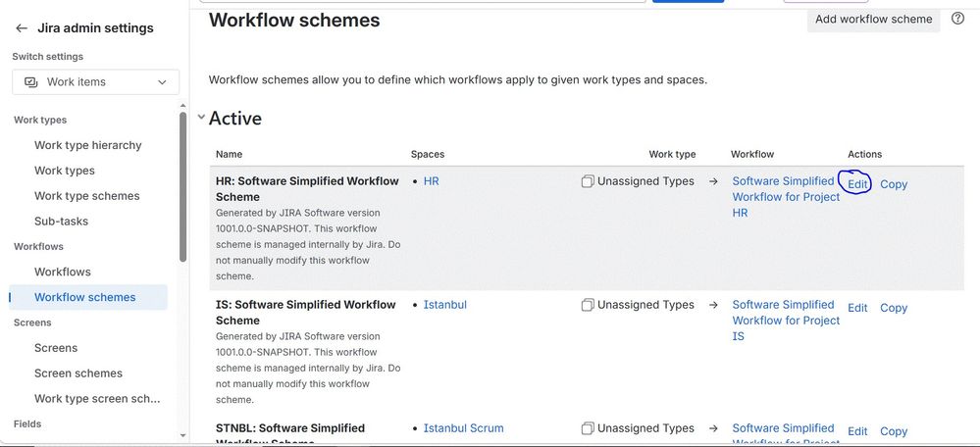Click the Switch settings label
980x447 pixels.
point(47,56)
